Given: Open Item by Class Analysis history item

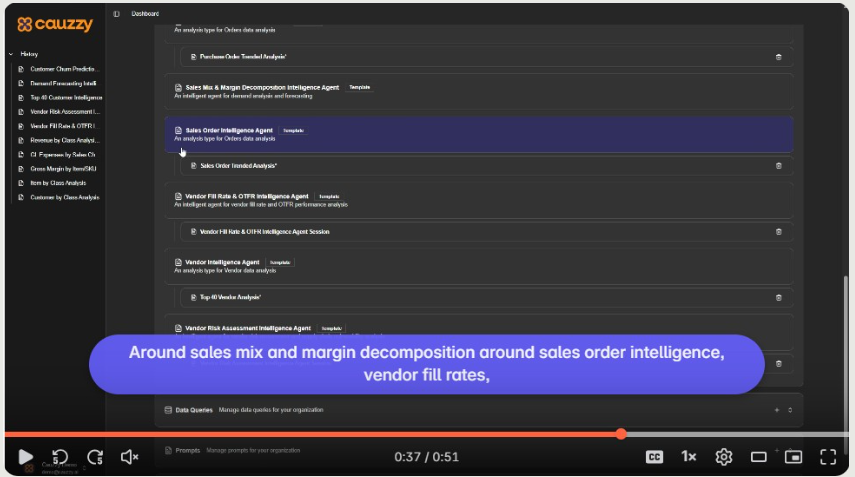Looking at the screenshot, I should (59, 183).
